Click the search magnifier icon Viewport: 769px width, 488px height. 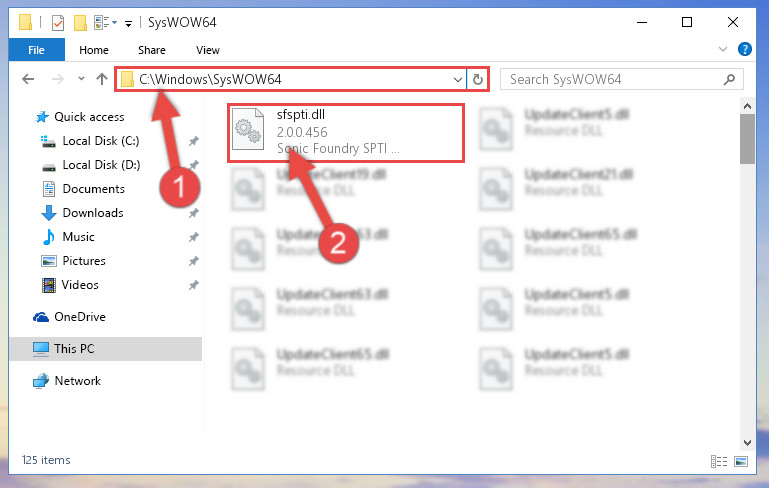(729, 79)
